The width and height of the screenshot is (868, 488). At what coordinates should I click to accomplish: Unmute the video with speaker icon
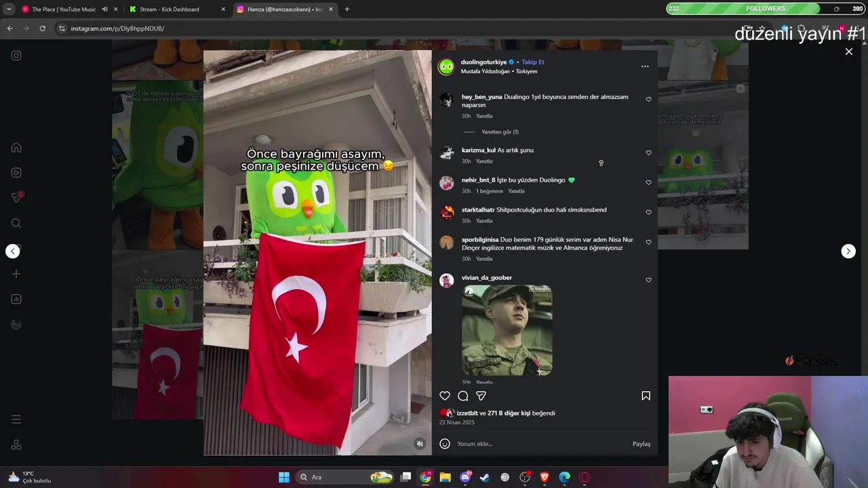coord(420,444)
